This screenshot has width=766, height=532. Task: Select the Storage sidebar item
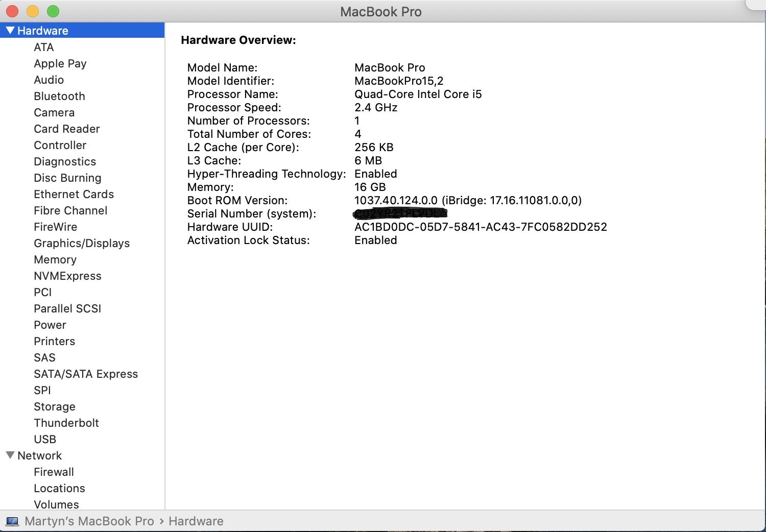point(55,406)
